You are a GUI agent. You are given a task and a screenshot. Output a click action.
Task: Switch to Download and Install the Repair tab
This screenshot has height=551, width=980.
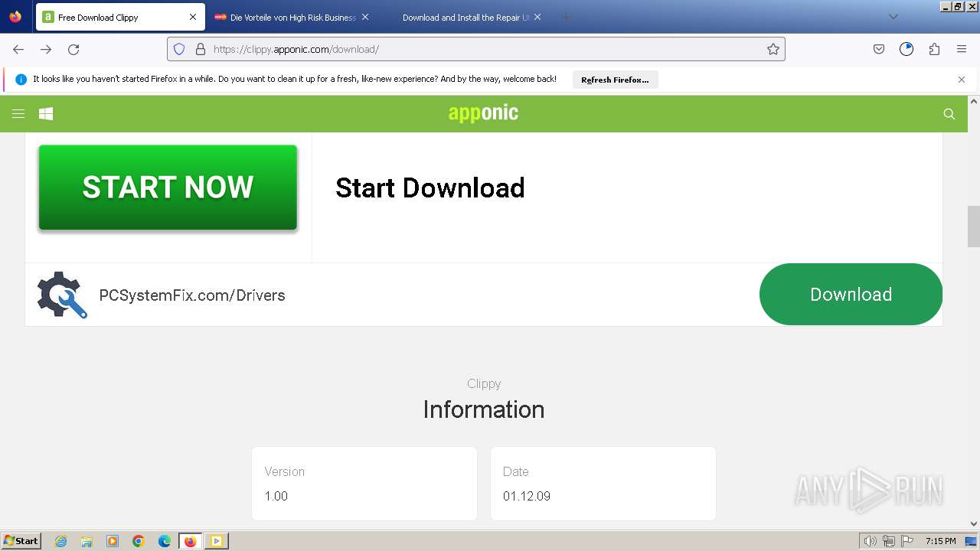coord(465,17)
